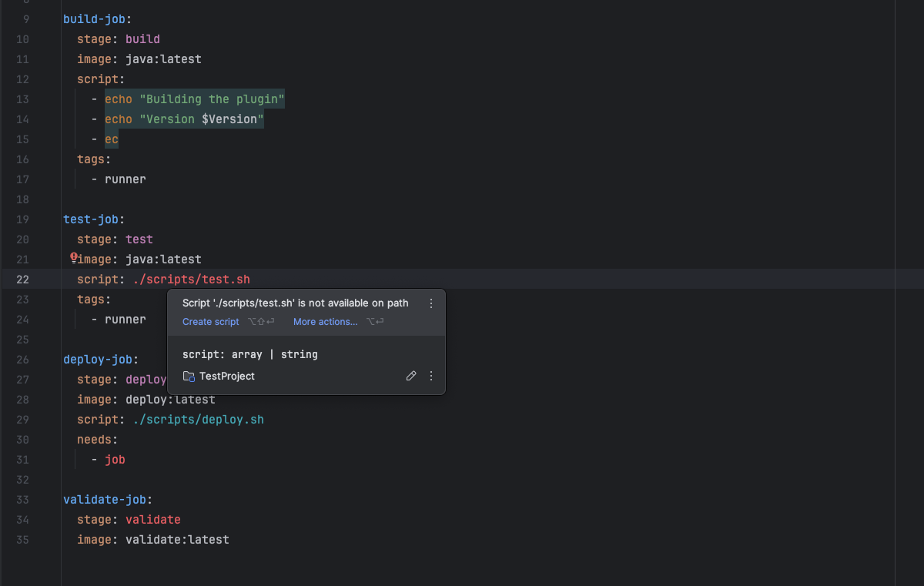
Task: Click the error text './scripts/test.sh' on line 22
Action: tap(192, 280)
